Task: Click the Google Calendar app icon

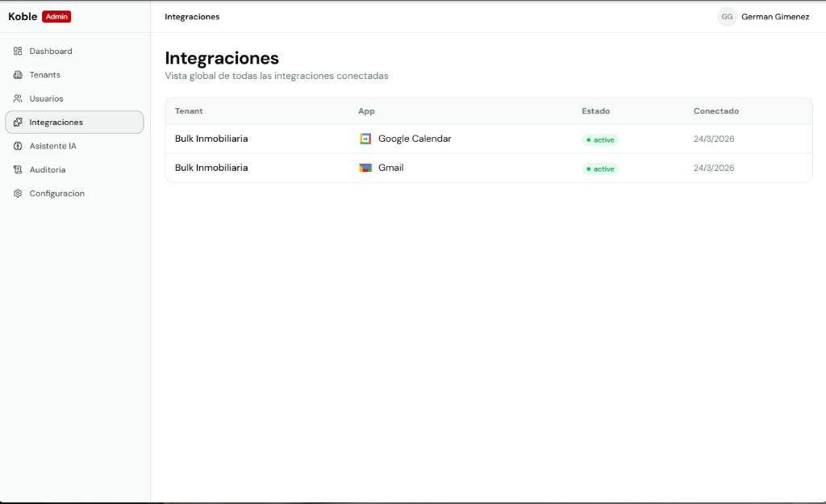Action: point(366,138)
